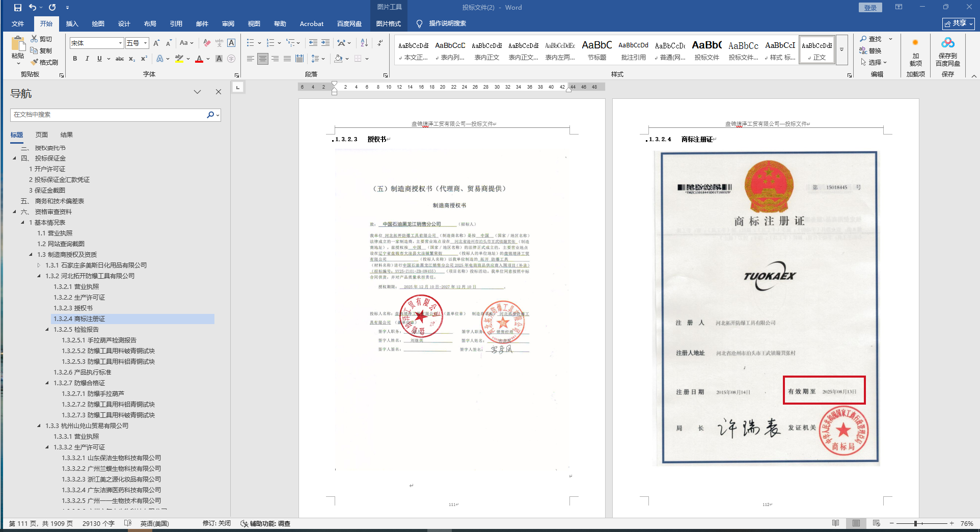Toggle bold formatting
The height and width of the screenshot is (532, 980).
(x=75, y=59)
